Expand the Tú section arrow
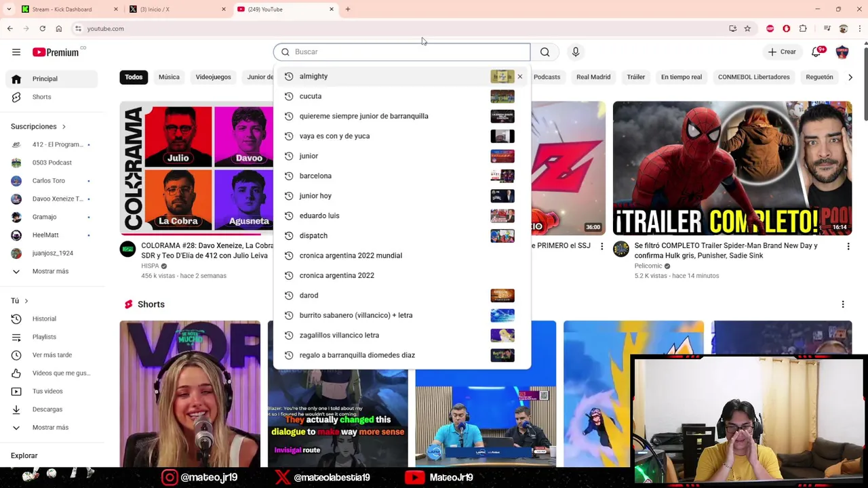This screenshot has width=868, height=488. click(26, 301)
